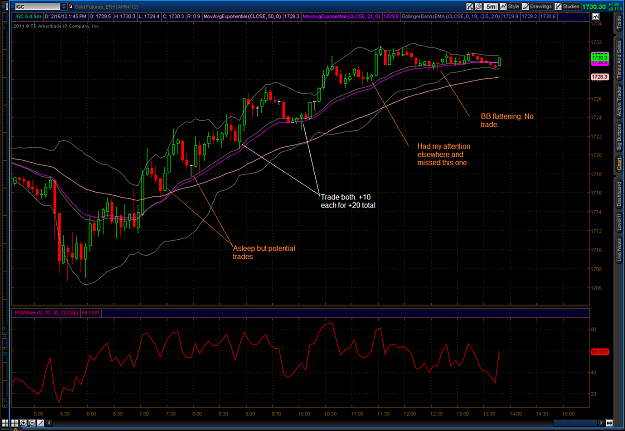The image size is (625, 431).
Task: Click the MovAvgExponential (CLOSE, 50, 0) study label
Action: 242,16
